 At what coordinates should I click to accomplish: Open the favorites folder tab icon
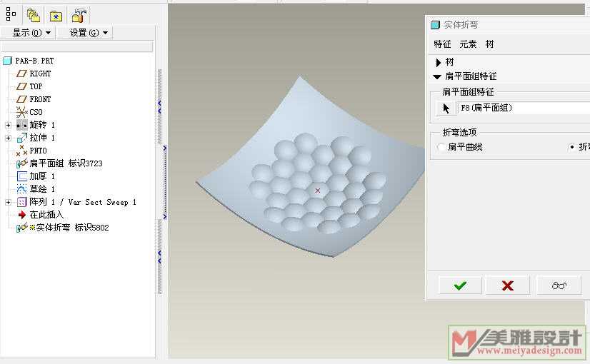(x=56, y=16)
